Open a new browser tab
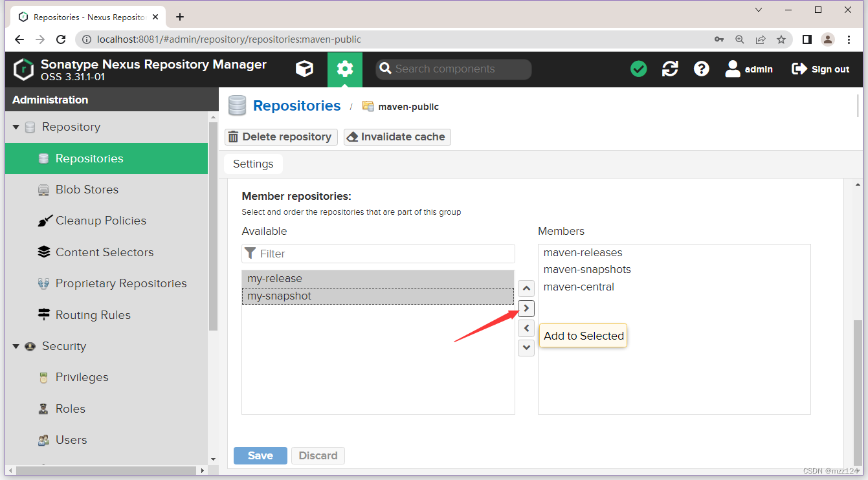The height and width of the screenshot is (480, 868). click(180, 17)
